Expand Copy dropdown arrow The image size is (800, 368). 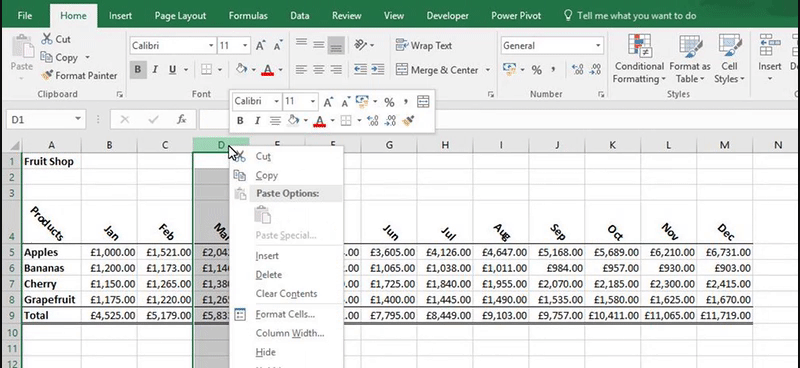click(x=87, y=57)
